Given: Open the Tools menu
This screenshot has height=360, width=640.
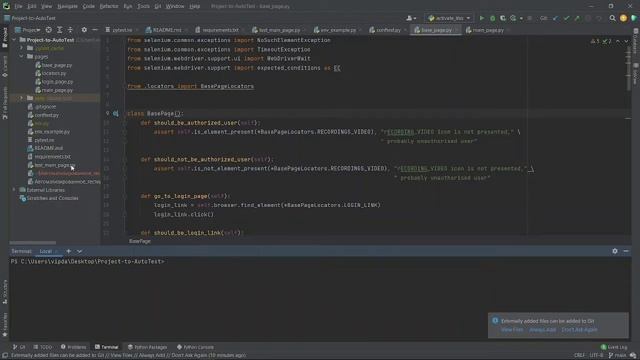Looking at the screenshot, I should click(x=143, y=6).
